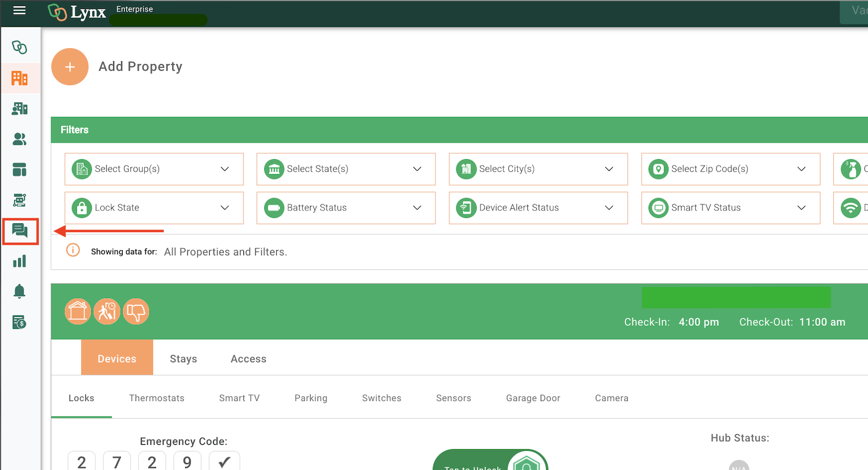Click the battery icon in Battery Status
Screen dimensions: 868x470
274,208
